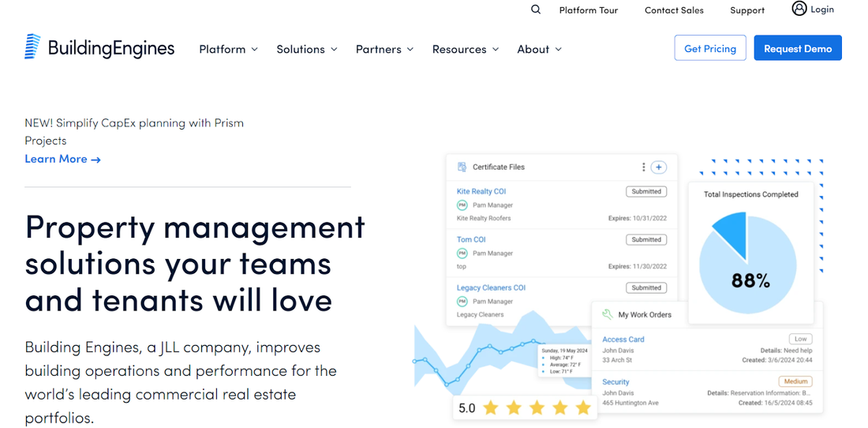
Task: Click the 88% inspections pie chart
Action: (748, 264)
